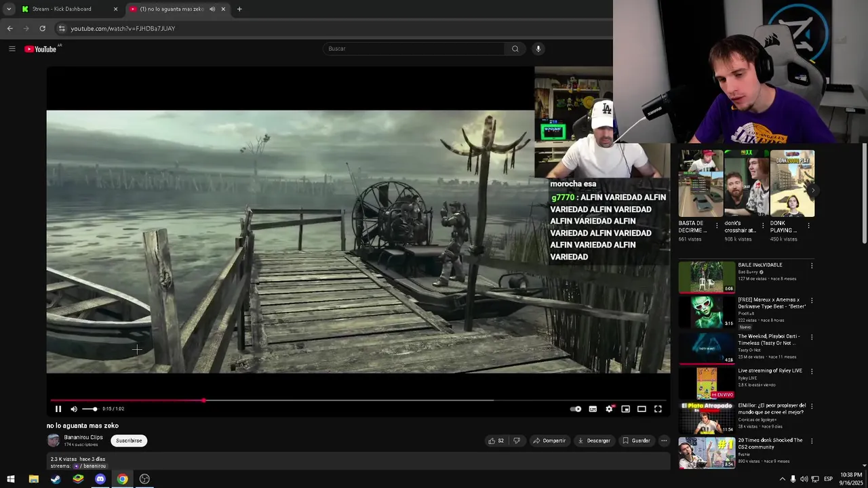
Task: Open OBS Studio from the taskbar
Action: tap(144, 479)
